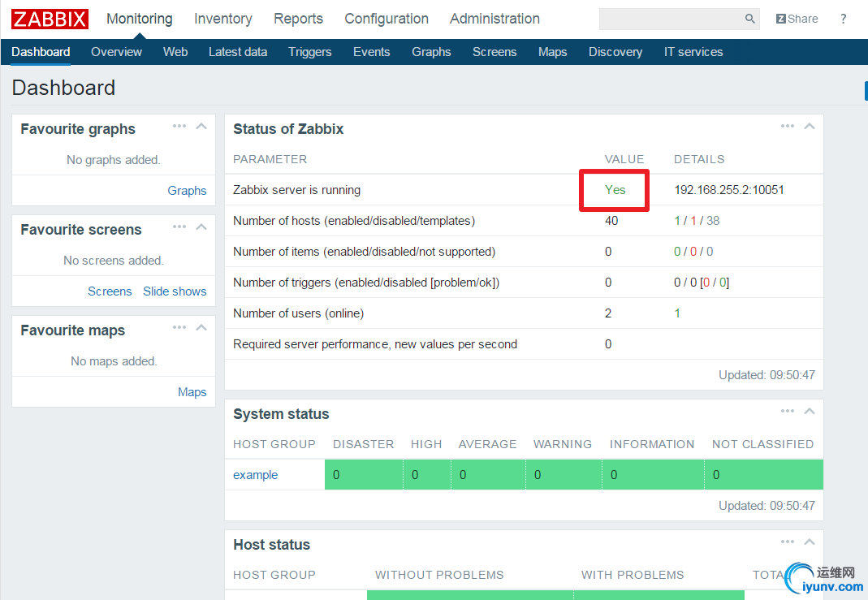Click the hosts count value 40
The height and width of the screenshot is (600, 868).
[611, 221]
